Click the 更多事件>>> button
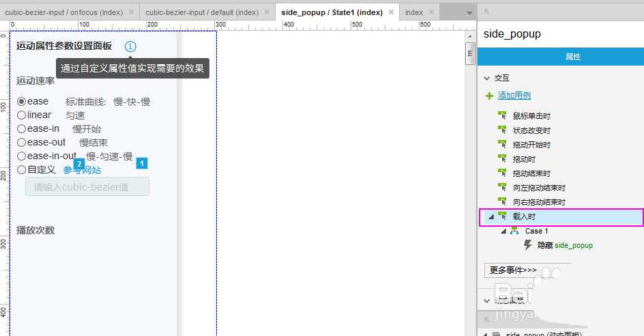The width and height of the screenshot is (644, 336). click(513, 270)
